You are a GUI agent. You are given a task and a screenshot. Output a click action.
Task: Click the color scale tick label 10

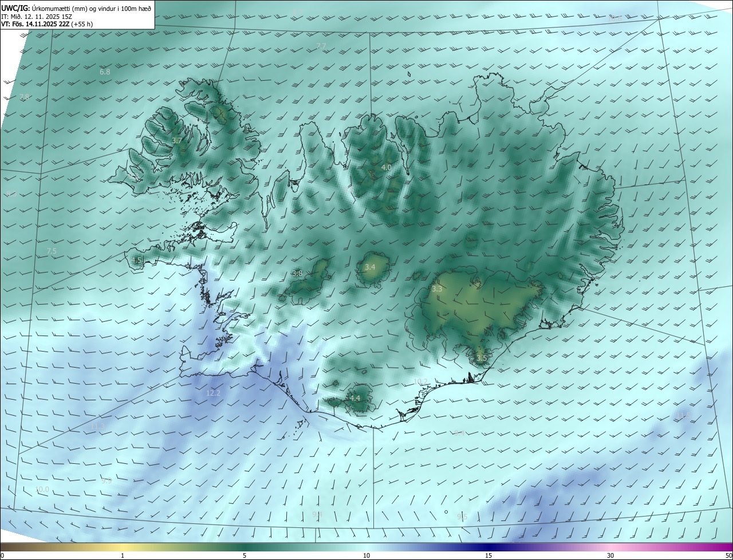(366, 555)
